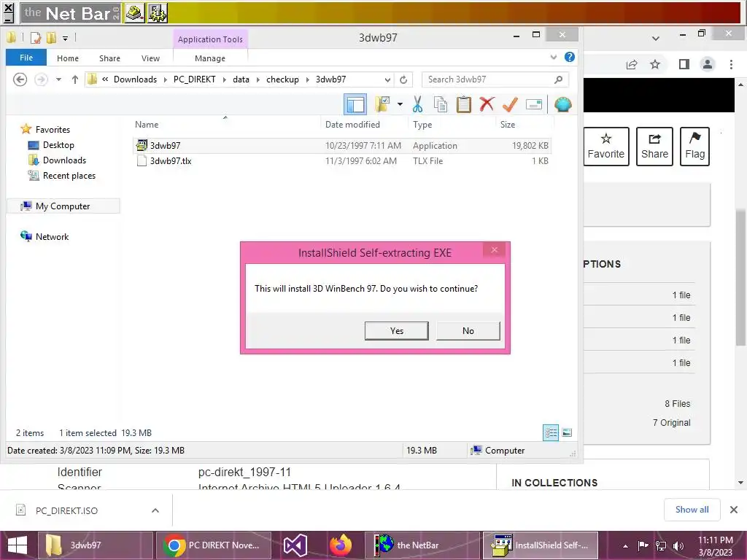Go forward with the Explorer forward arrow
747x560 pixels.
pos(42,79)
